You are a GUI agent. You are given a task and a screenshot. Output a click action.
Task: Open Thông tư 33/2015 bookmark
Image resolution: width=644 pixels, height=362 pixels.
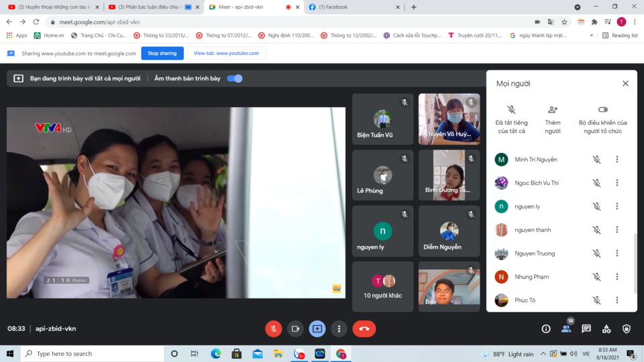[162, 36]
